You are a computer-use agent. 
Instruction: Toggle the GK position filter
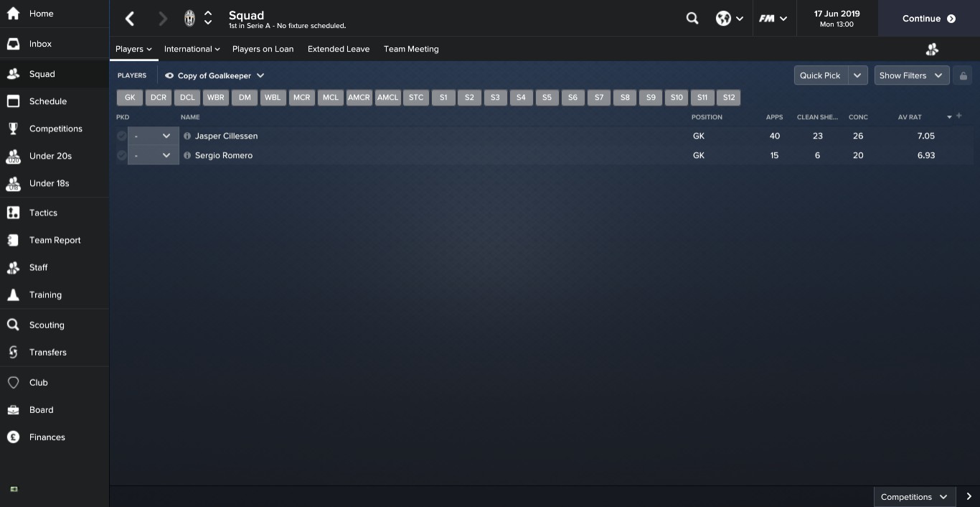pyautogui.click(x=130, y=98)
